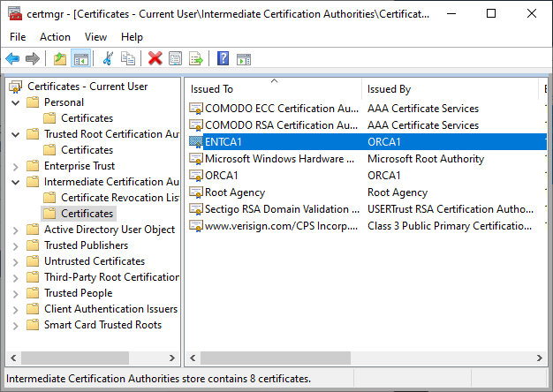Expand Active Directory User Object node
The image size is (553, 392).
pos(16,230)
